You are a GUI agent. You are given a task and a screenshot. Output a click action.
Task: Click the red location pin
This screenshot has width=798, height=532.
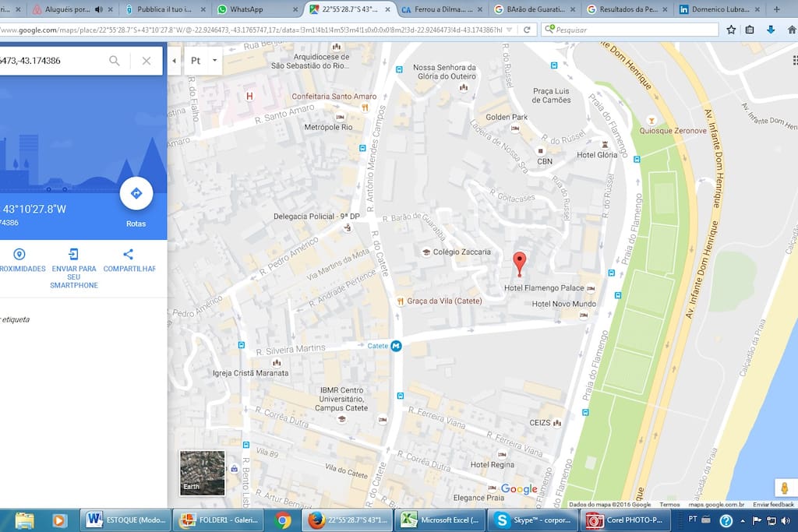[519, 265]
